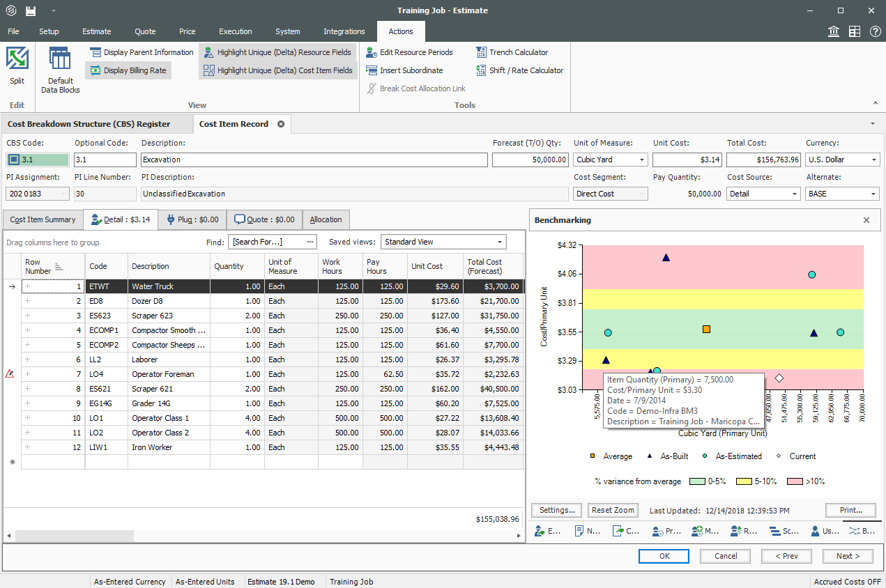Viewport: 886px width, 588px height.
Task: Click the Settings... button
Action: (556, 510)
